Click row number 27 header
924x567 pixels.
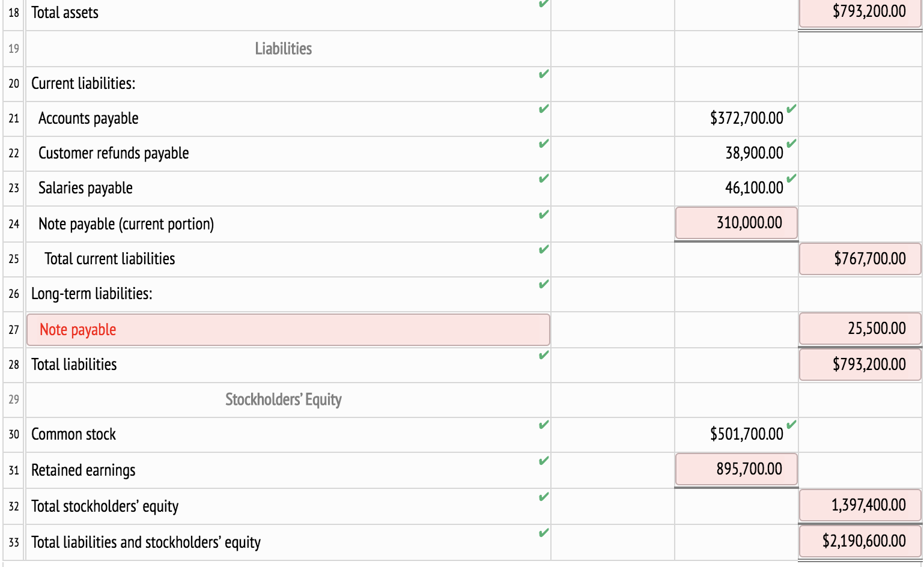(13, 329)
